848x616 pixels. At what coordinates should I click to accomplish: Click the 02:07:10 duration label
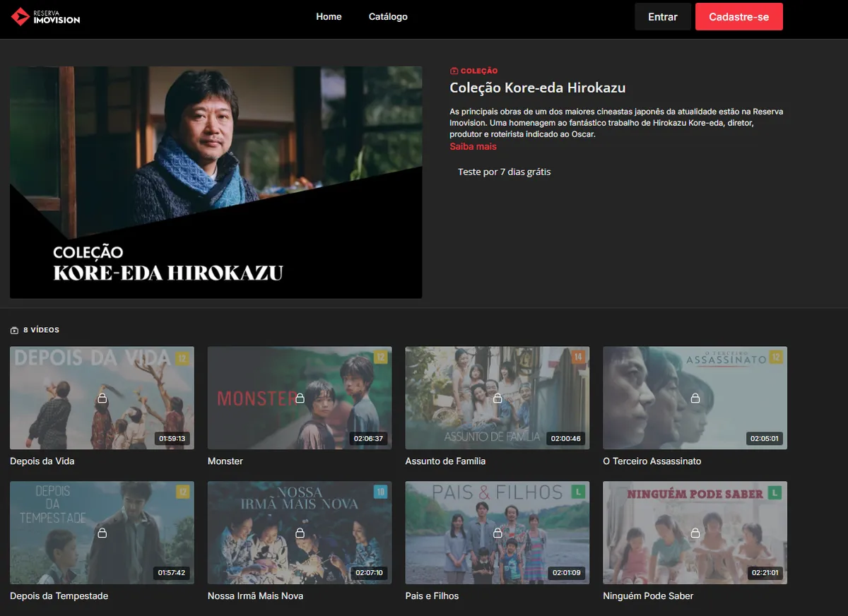[369, 573]
